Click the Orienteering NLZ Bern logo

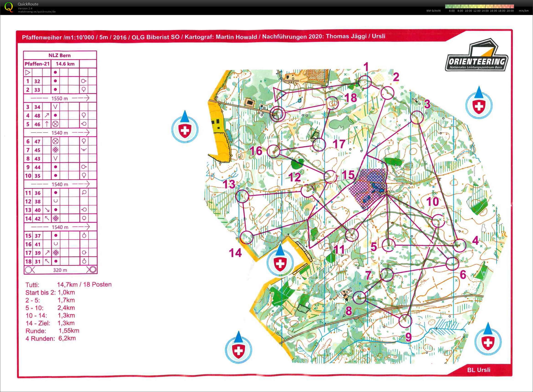pyautogui.click(x=477, y=55)
